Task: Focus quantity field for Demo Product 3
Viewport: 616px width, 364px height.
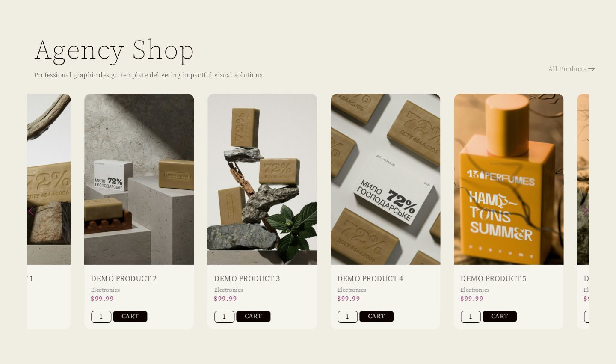Action: click(225, 317)
